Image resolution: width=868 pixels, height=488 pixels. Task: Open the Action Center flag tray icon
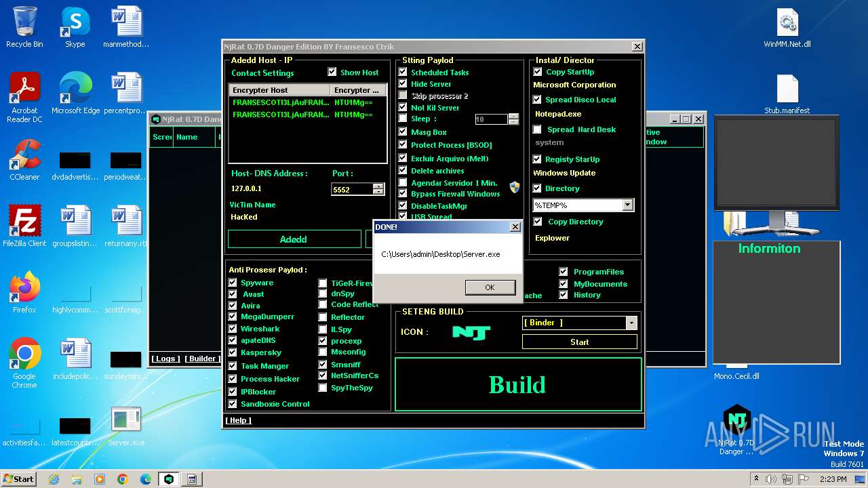(x=805, y=479)
